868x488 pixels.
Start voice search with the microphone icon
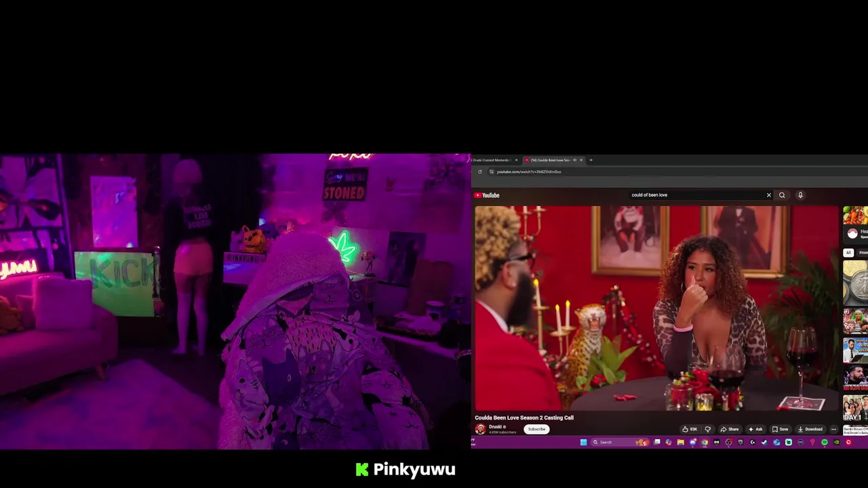pyautogui.click(x=800, y=195)
